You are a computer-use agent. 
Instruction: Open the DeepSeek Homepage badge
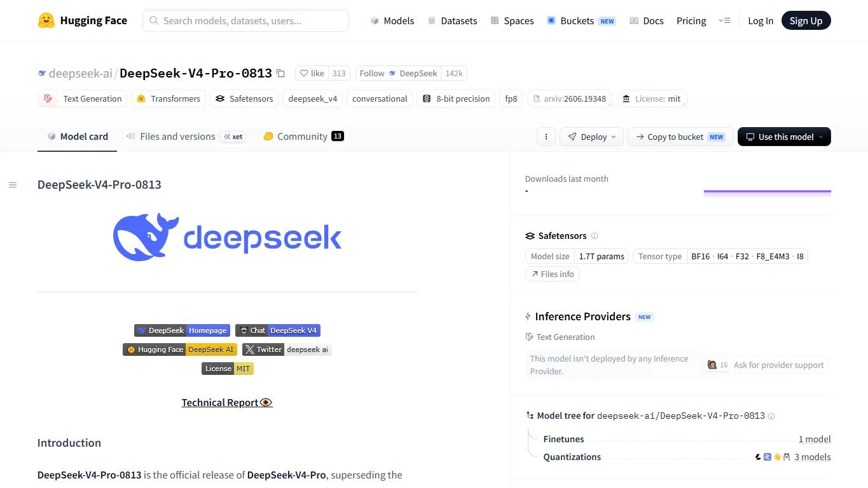[x=182, y=330]
